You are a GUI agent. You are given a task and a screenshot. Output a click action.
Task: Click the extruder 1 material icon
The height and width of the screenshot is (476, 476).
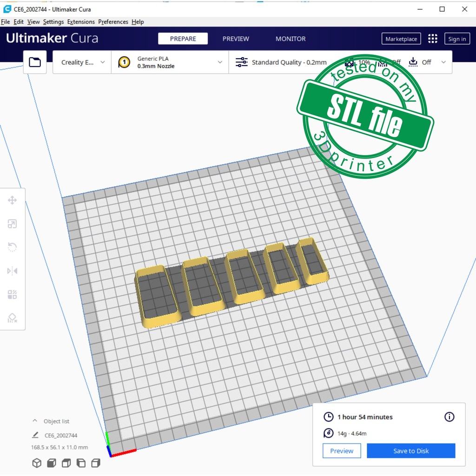click(x=124, y=62)
